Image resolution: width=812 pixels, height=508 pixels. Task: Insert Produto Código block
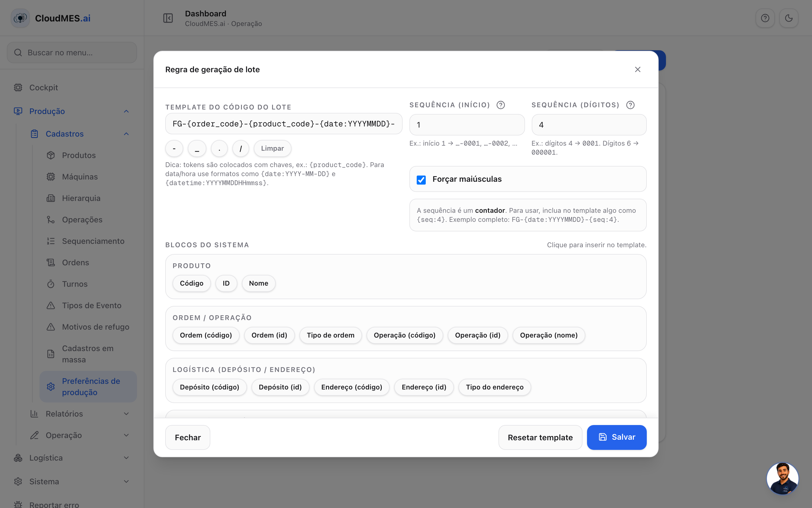[192, 284]
